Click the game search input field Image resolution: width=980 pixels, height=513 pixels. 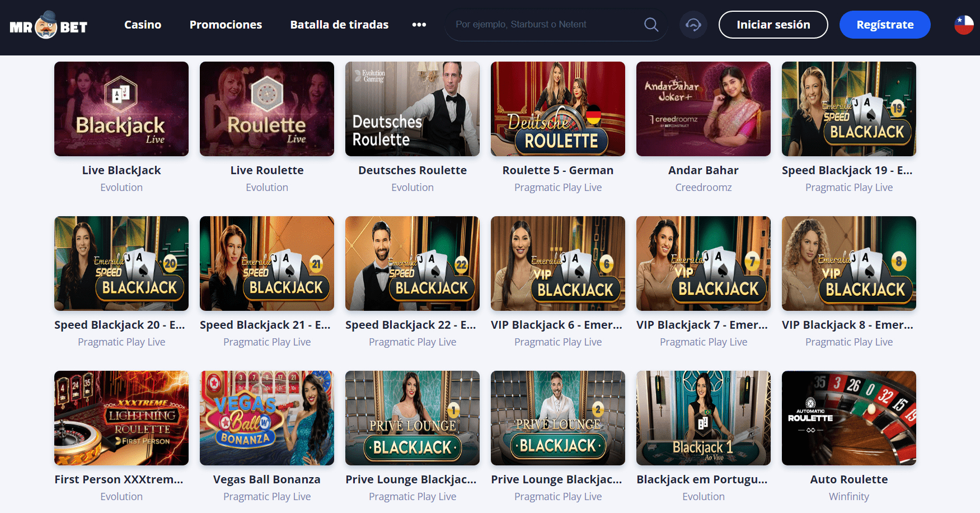537,24
